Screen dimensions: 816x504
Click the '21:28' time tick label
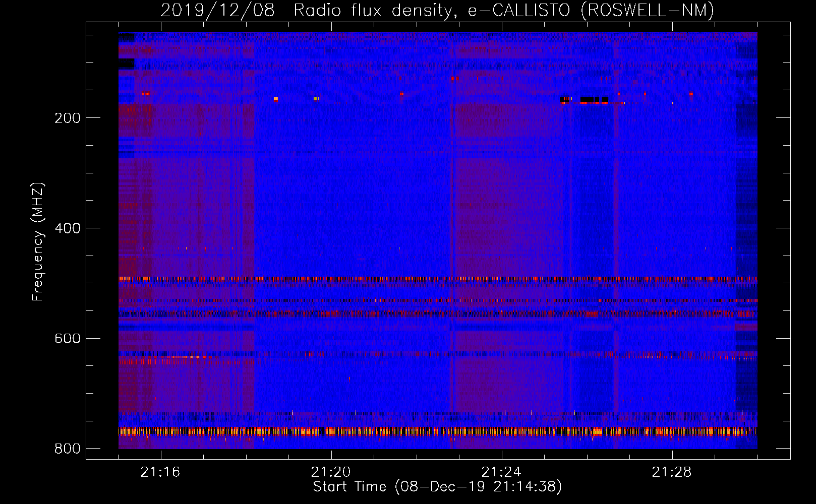tap(672, 472)
